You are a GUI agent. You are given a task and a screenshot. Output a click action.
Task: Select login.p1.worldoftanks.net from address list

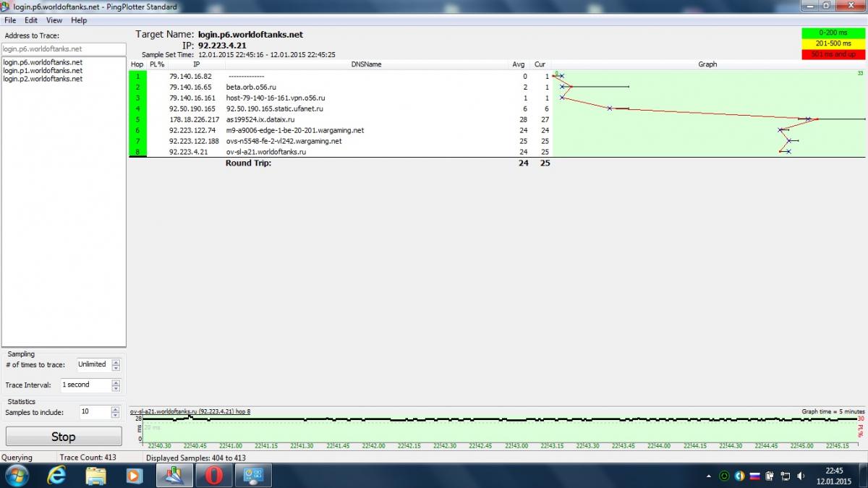(43, 71)
